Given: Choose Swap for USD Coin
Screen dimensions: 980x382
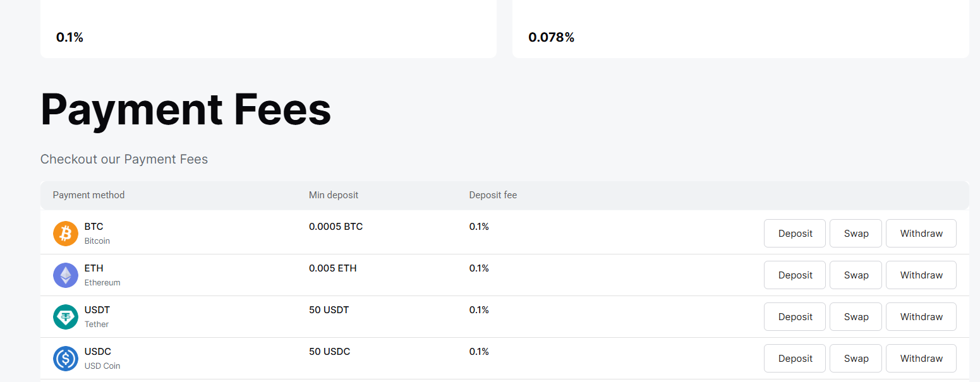Looking at the screenshot, I should tap(856, 359).
